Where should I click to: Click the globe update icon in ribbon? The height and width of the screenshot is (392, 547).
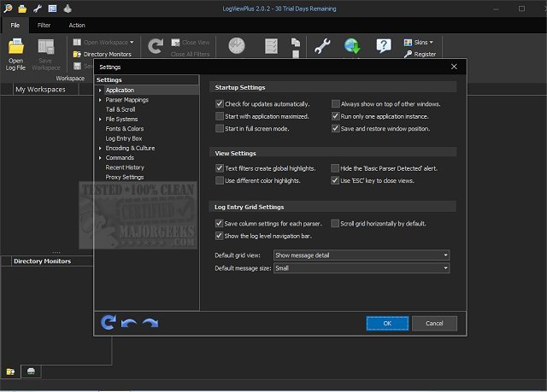click(353, 46)
